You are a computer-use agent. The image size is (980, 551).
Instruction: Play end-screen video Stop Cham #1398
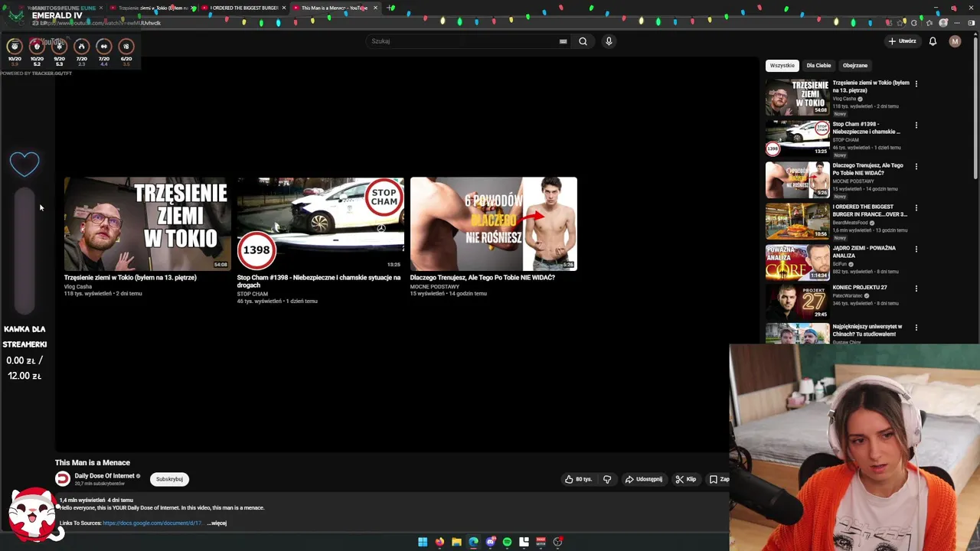tap(320, 224)
